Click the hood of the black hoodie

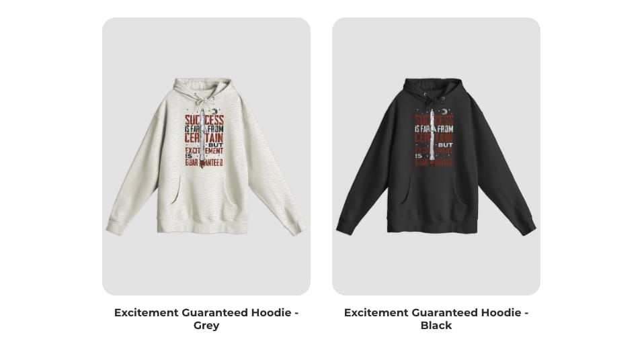pos(432,88)
